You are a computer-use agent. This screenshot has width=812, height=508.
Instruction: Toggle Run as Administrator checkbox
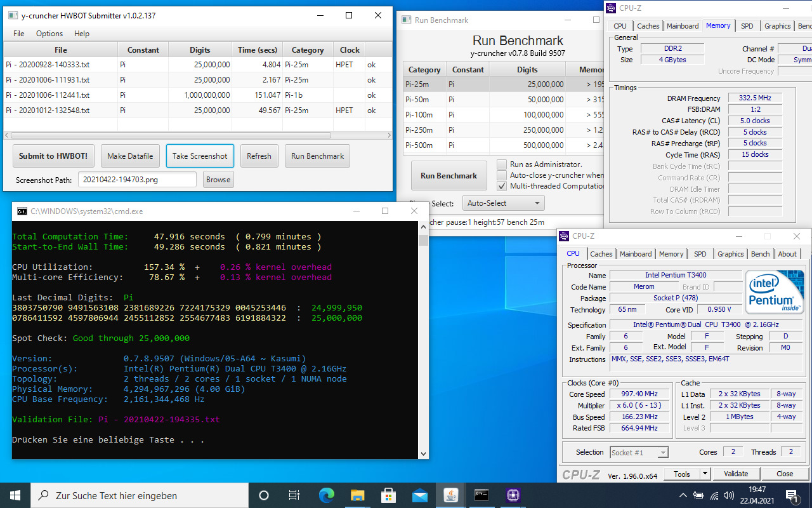(502, 164)
